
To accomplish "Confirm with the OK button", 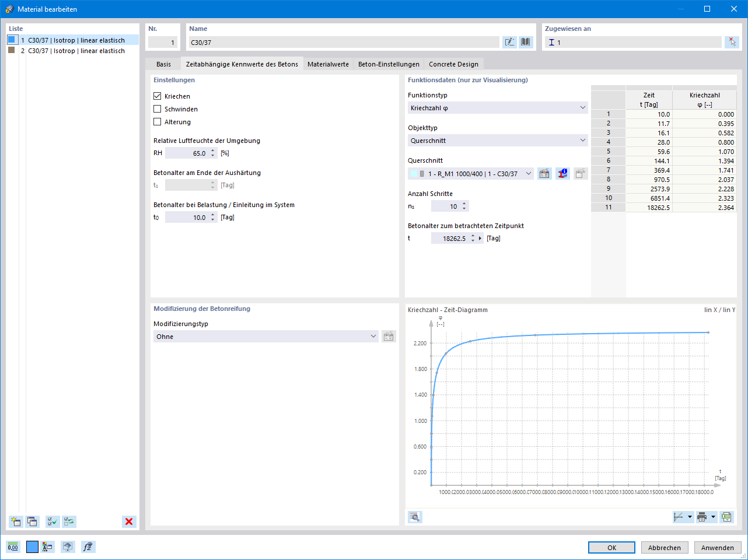I will coord(611,548).
